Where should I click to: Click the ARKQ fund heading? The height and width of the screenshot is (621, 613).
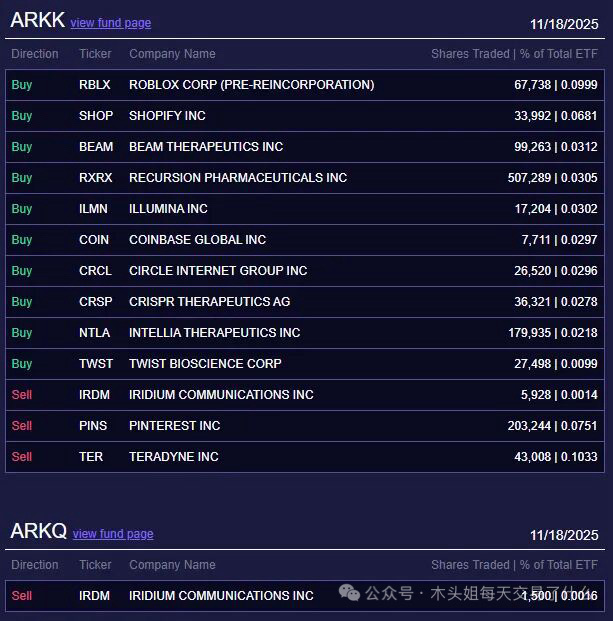pyautogui.click(x=38, y=531)
